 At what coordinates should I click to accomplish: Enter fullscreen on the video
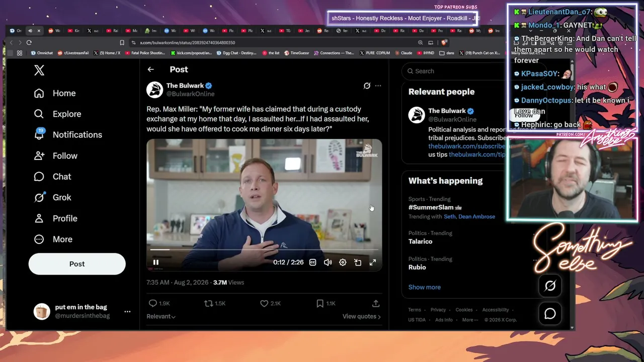[x=373, y=262]
